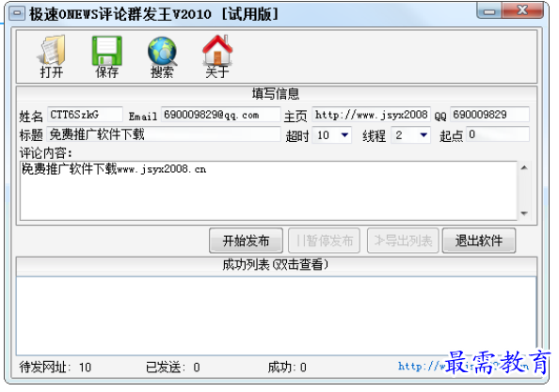This screenshot has height=392, width=559.
Task: Click the 成功: 0 status text
Action: 287,367
